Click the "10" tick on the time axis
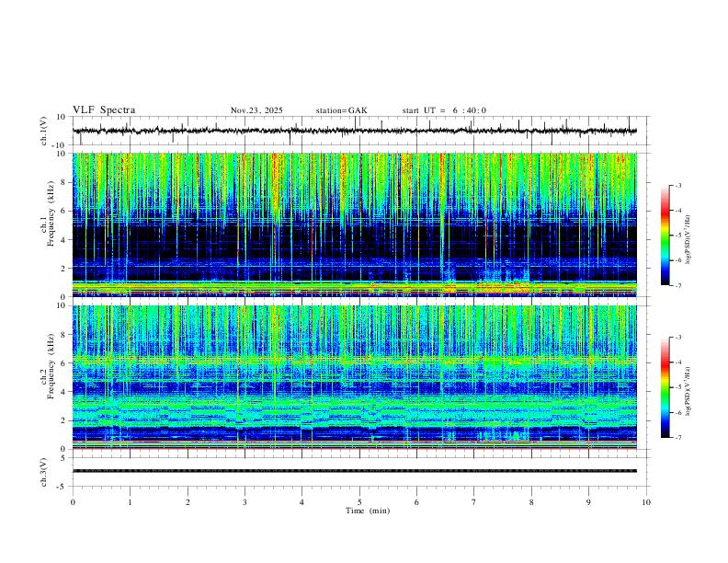This screenshot has width=728, height=563. tap(646, 502)
